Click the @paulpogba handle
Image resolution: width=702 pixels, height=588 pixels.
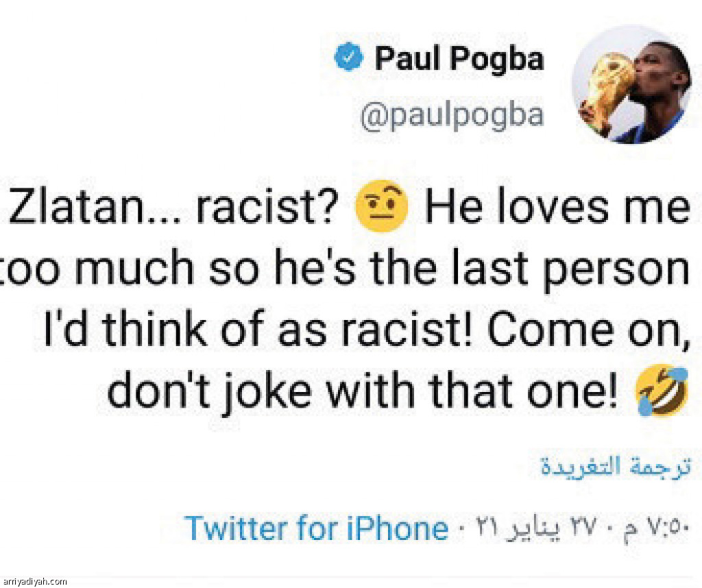pyautogui.click(x=452, y=115)
